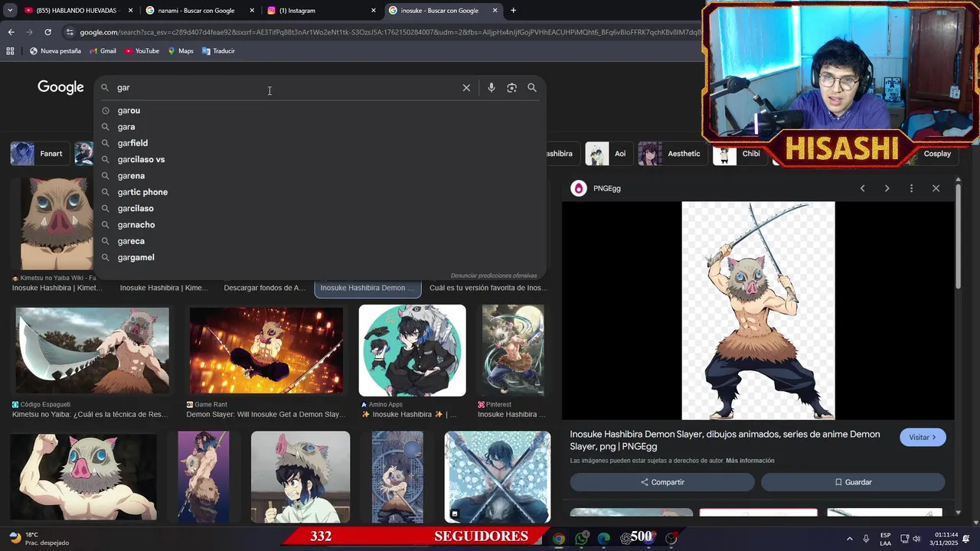Open the PNGEgg source icon
Screen dimensions: 980x551
[x=579, y=188]
